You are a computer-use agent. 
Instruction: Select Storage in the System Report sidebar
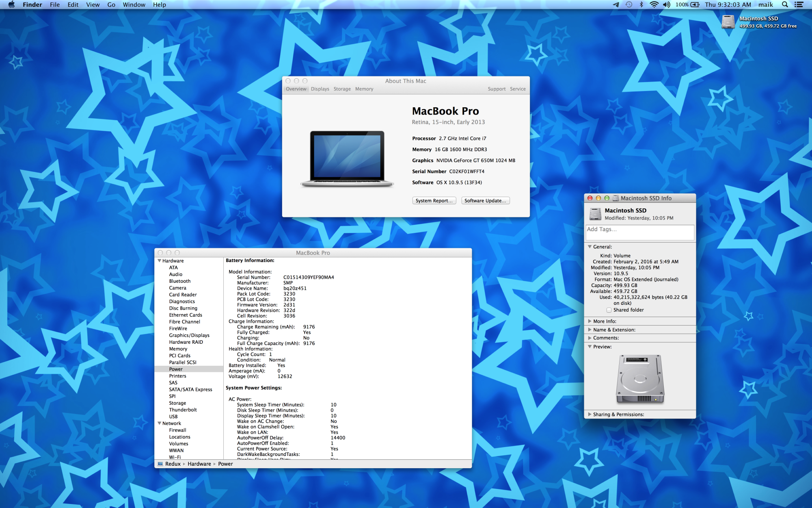pos(177,403)
